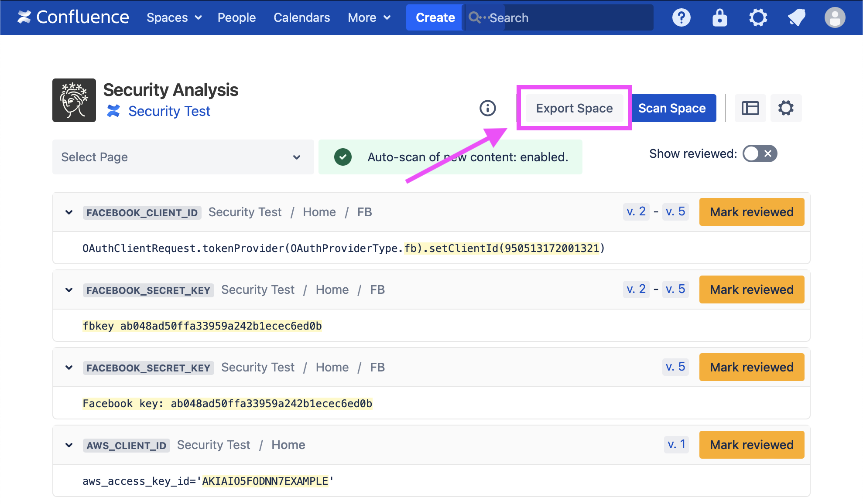This screenshot has width=863, height=504.
Task: Open the Select Page dropdown
Action: [x=183, y=157]
